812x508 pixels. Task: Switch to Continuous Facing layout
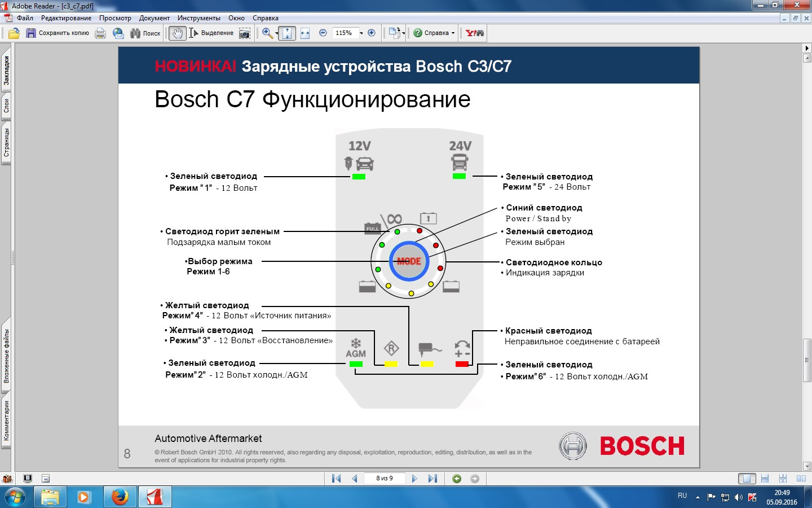783,479
